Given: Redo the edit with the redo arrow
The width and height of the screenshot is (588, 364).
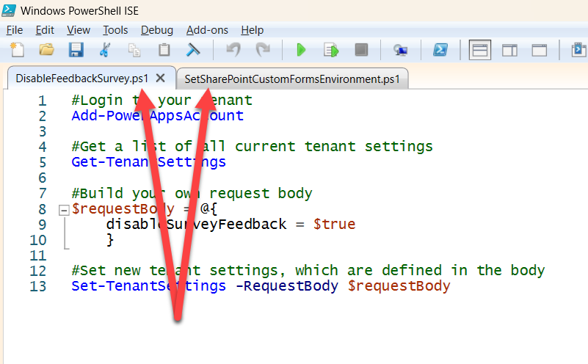Looking at the screenshot, I should coord(263,50).
